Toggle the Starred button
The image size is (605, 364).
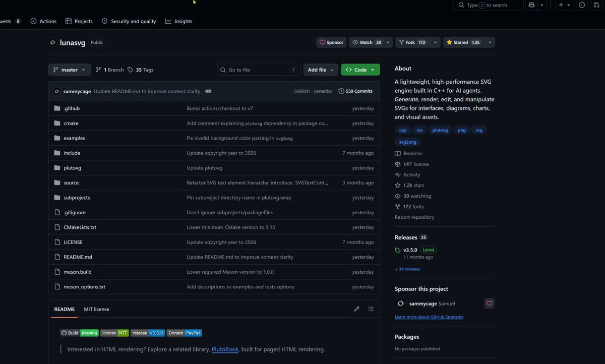point(463,42)
